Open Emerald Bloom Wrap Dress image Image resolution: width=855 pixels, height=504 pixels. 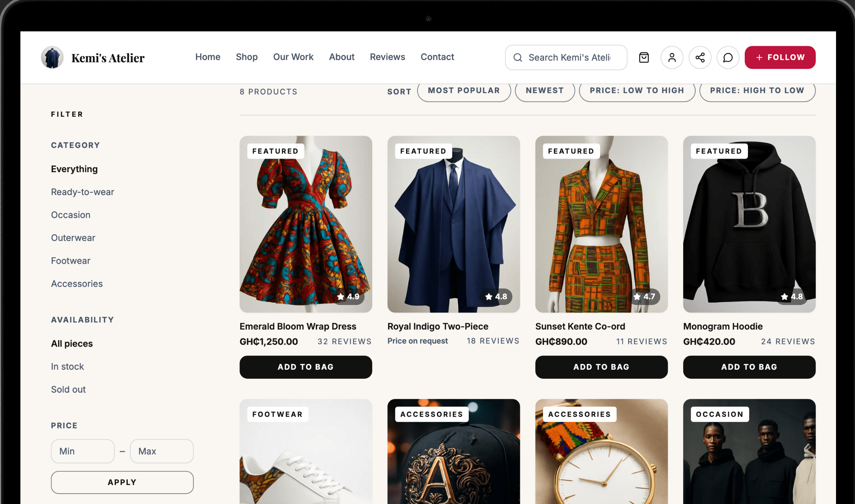[x=306, y=224]
